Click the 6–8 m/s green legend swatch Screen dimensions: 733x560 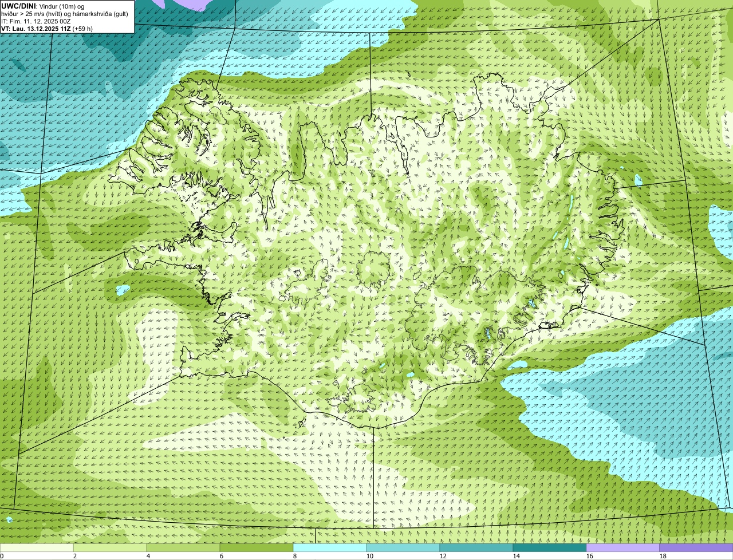257,548
